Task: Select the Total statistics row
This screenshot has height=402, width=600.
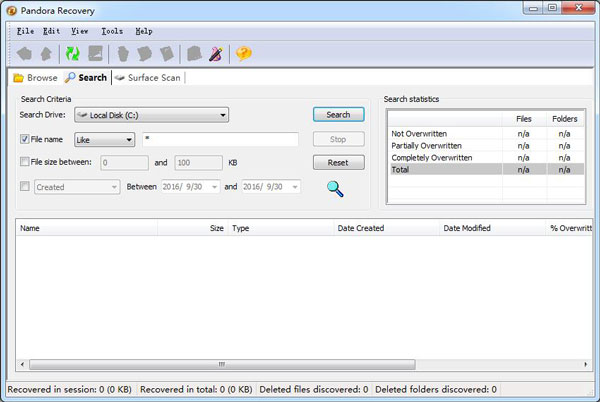Action: point(486,169)
